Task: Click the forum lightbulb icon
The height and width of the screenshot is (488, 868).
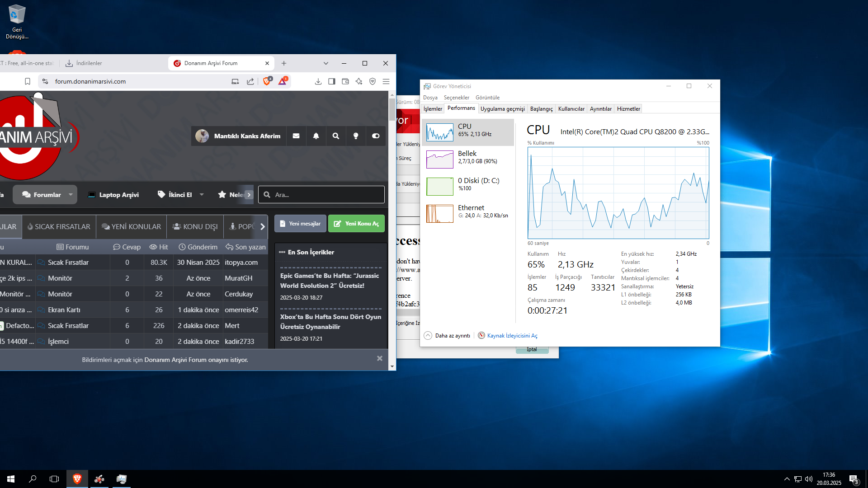Action: point(356,136)
